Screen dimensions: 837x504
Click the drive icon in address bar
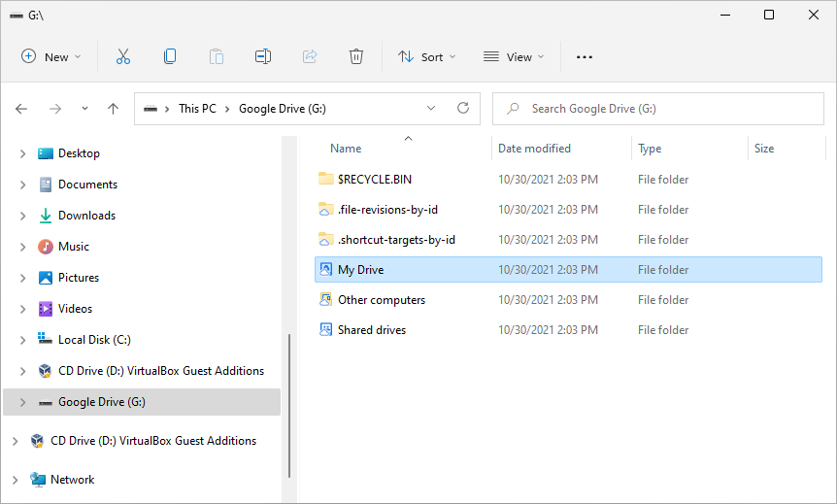tap(151, 109)
